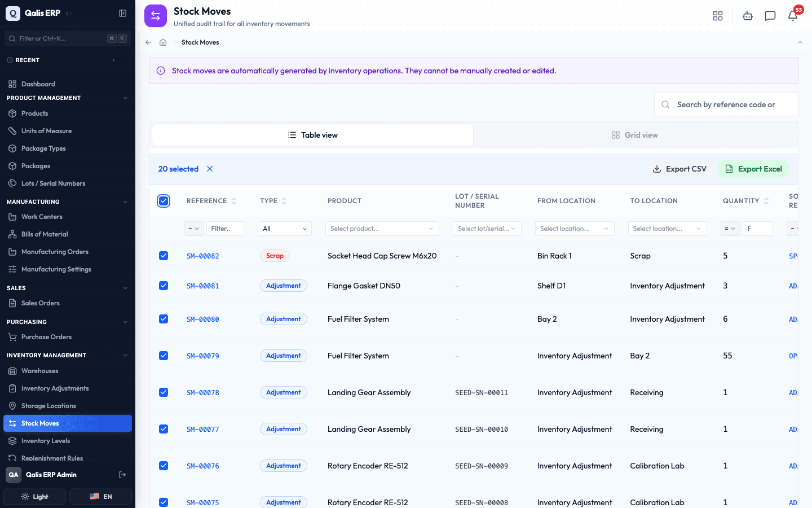Viewport: 812px width, 508px height.
Task: Change language with the EN button
Action: coord(100,497)
